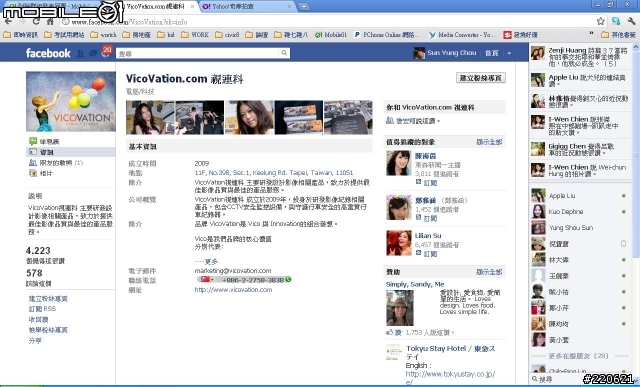Reload the page with the refresh icon

coord(36,21)
